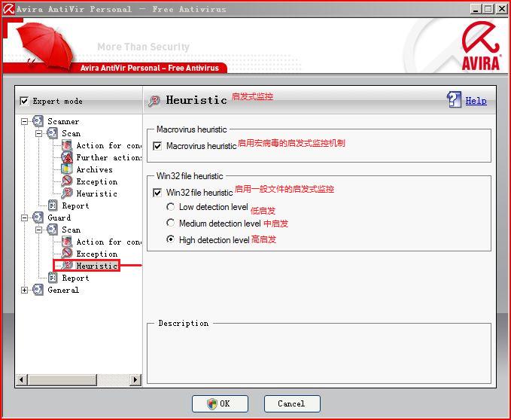Screen dimensions: 511x420
Task: Select Report under Scanner
Action: [x=75, y=205]
